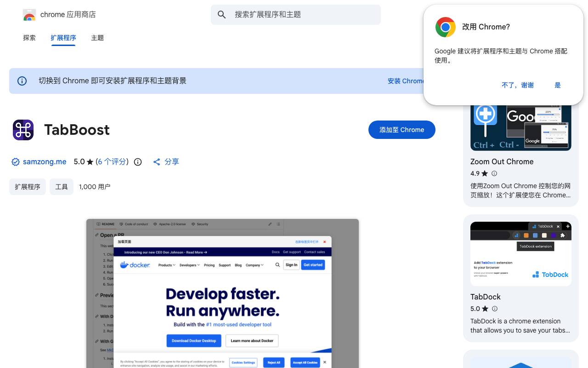
Task: Open the 主题 tab
Action: (x=97, y=38)
